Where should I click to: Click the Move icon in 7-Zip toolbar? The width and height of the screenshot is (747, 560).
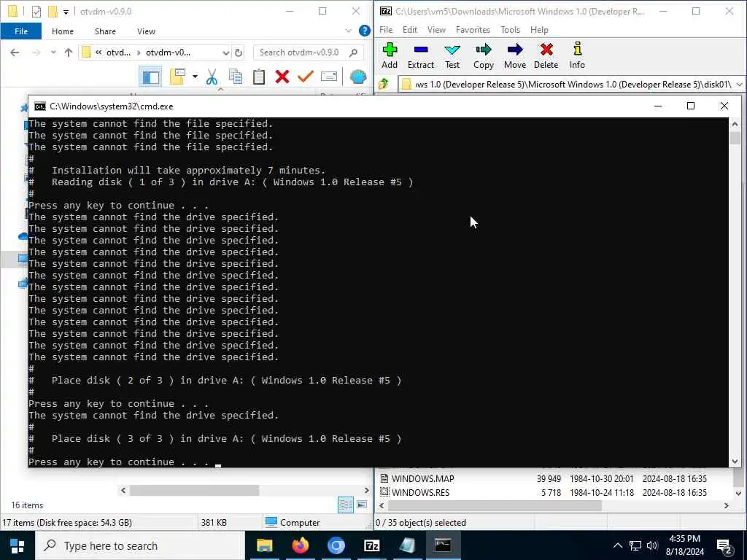coord(515,55)
